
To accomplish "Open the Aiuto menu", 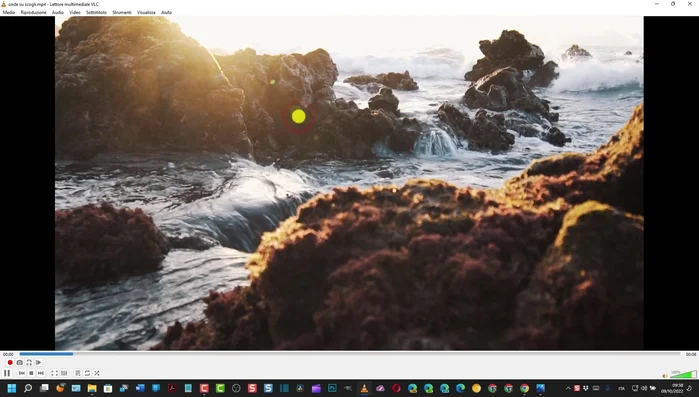I will coord(166,12).
